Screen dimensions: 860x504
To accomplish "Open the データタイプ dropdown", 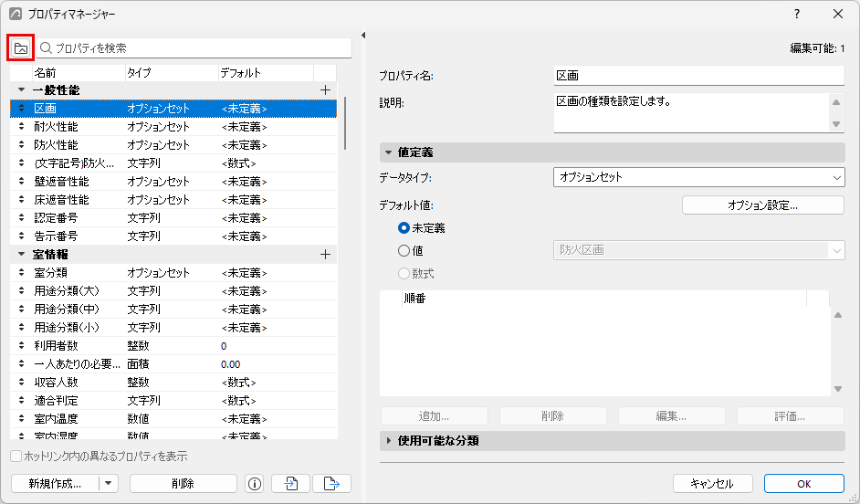I will click(x=698, y=177).
